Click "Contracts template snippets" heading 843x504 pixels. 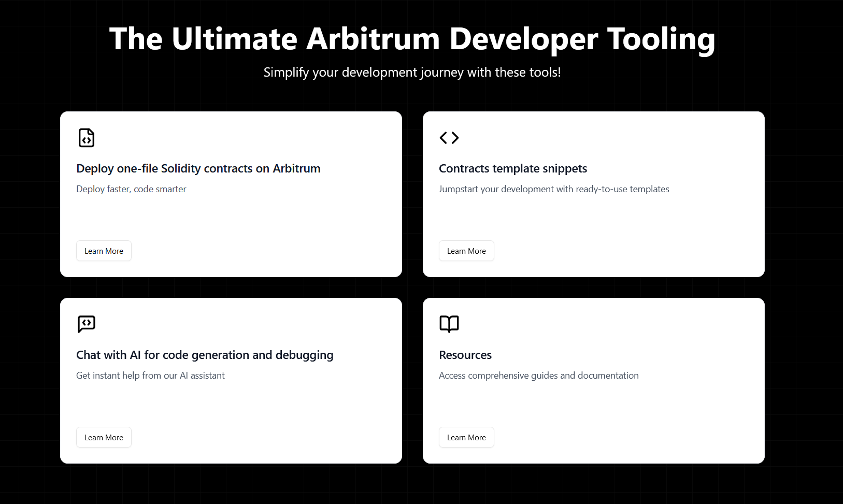coord(513,168)
